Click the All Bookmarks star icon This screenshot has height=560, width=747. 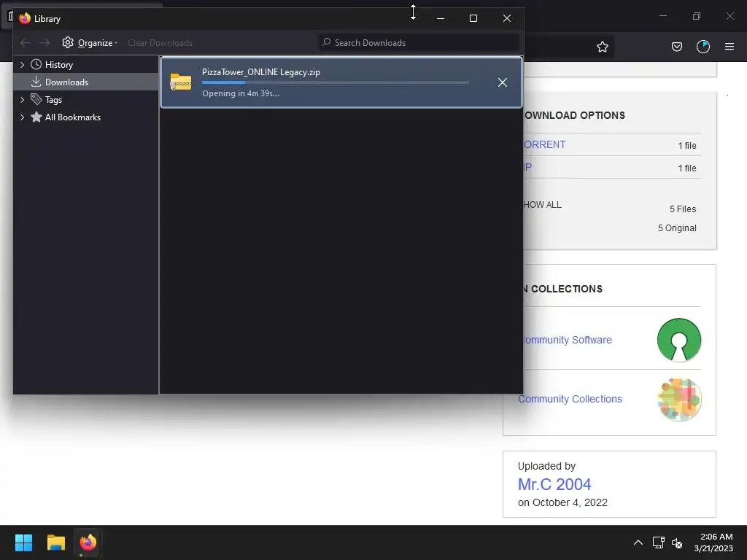[36, 117]
